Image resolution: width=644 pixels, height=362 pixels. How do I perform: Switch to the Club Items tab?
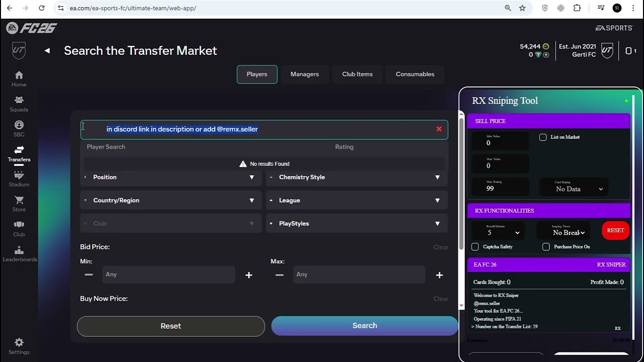[357, 74]
